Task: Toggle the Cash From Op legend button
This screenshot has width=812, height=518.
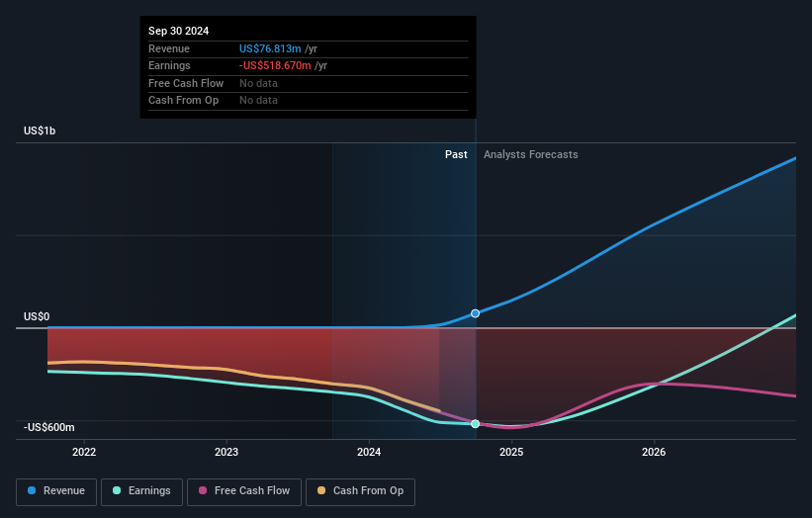Action: pos(360,491)
